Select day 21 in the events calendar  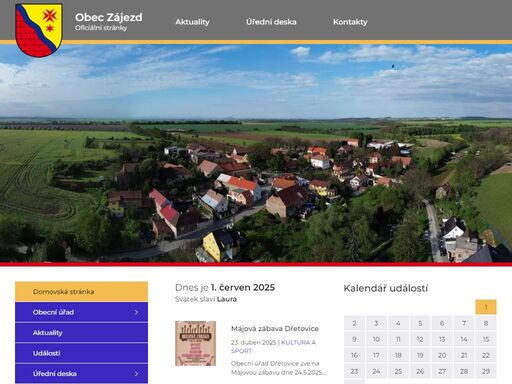click(x=464, y=355)
